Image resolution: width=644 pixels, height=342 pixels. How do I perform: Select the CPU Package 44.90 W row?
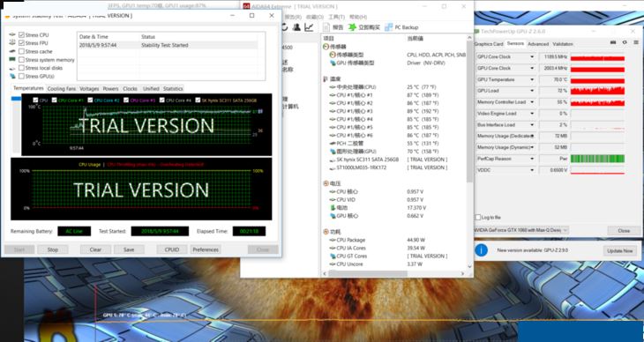394,240
